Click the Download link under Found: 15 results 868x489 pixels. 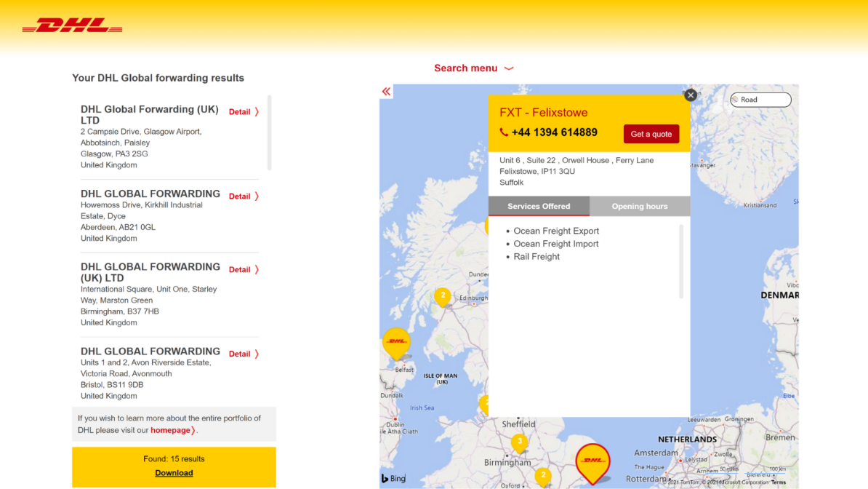tap(174, 472)
